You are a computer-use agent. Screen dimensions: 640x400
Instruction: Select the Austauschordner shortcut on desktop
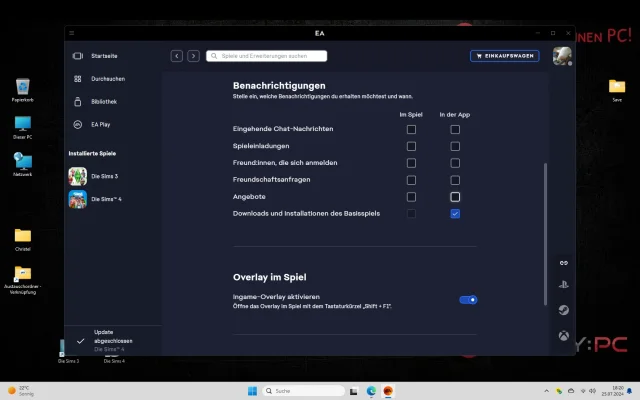click(22, 280)
